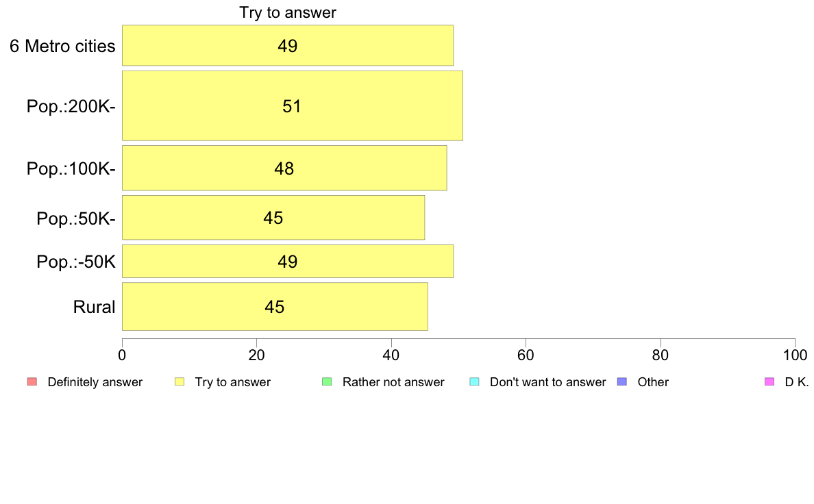This screenshot has width=814, height=504.
Task: Select the Pop.:200K- bar showing 51
Action: pyautogui.click(x=293, y=106)
